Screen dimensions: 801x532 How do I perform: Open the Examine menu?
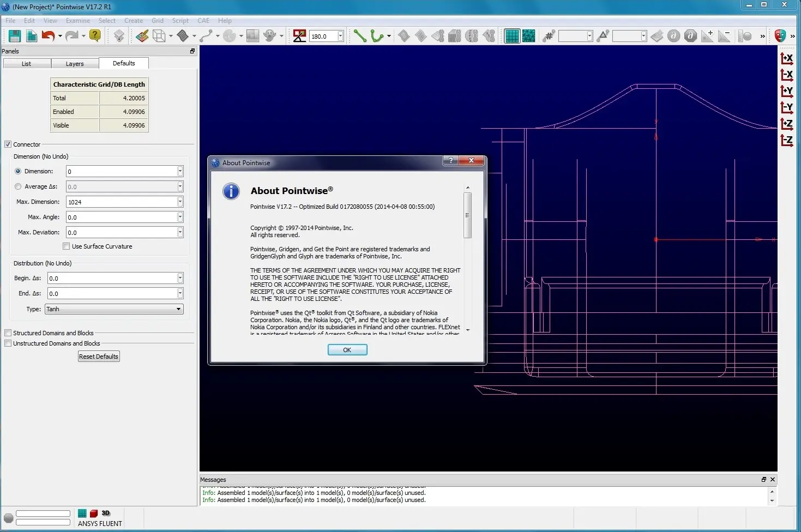click(x=78, y=21)
